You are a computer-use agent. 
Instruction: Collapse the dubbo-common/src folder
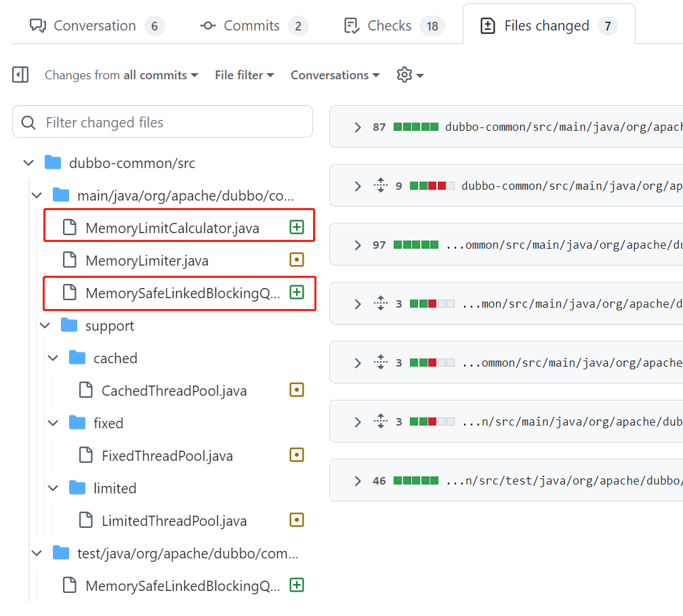coord(28,163)
